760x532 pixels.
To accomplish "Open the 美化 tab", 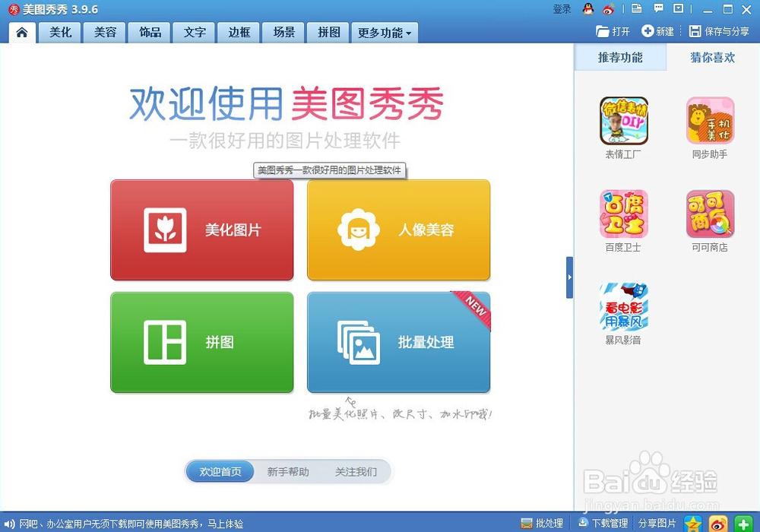I will coord(61,33).
